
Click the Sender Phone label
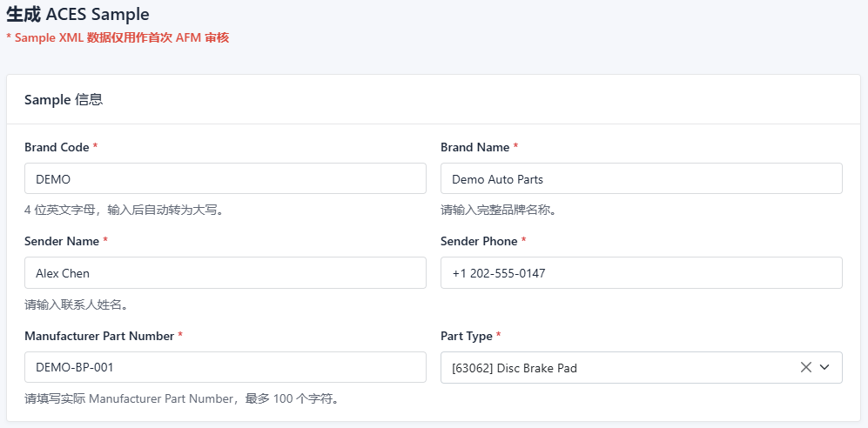pos(479,241)
